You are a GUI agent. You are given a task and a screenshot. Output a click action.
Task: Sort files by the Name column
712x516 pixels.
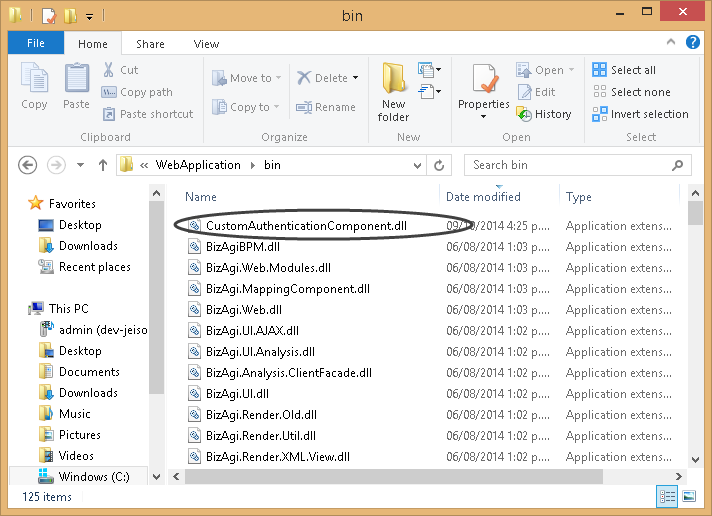(x=201, y=197)
